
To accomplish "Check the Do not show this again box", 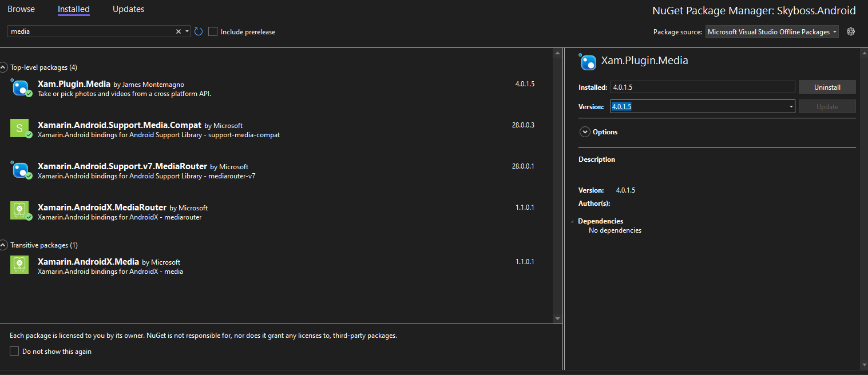I will tap(14, 351).
